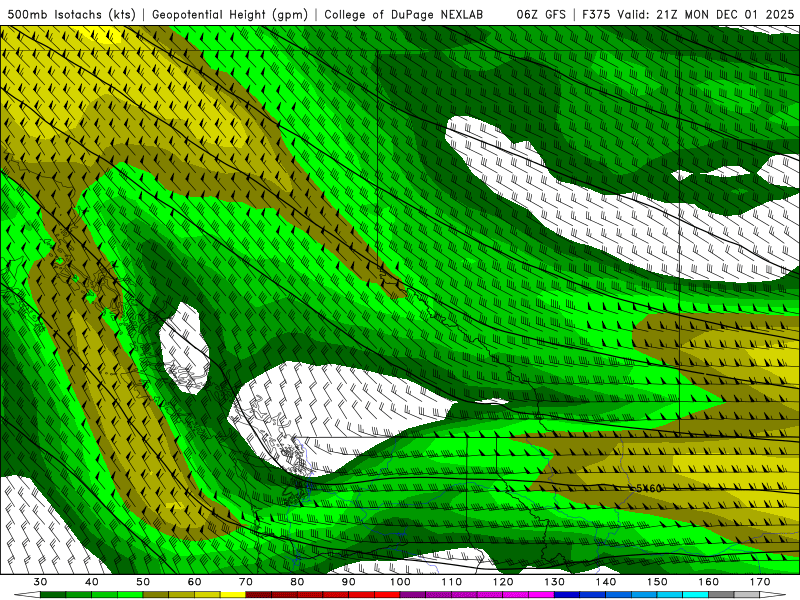Click the legend value "110"
This screenshot has width=800, height=600.
[x=452, y=582]
